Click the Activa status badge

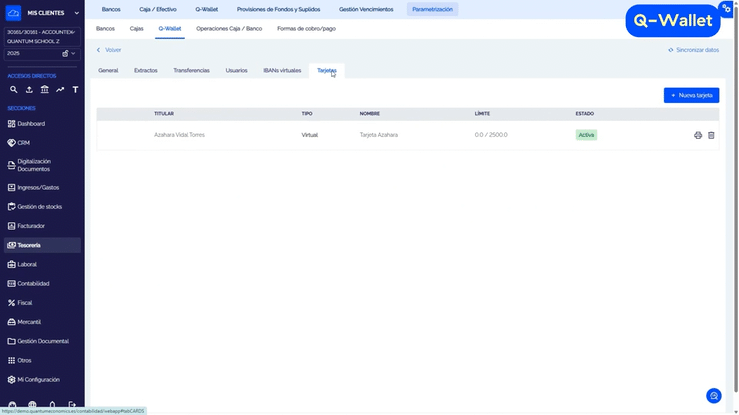pos(586,135)
